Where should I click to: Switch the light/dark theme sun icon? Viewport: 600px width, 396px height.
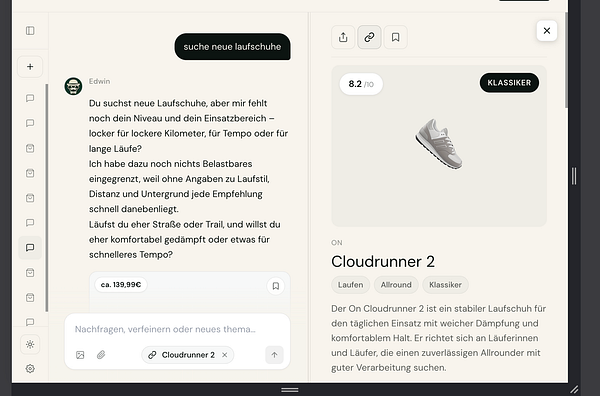click(x=30, y=344)
